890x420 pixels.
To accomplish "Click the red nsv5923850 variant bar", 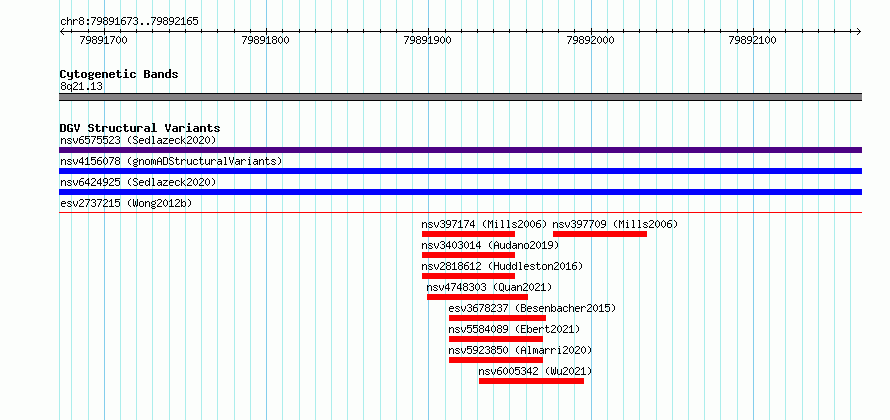I will pyautogui.click(x=496, y=360).
